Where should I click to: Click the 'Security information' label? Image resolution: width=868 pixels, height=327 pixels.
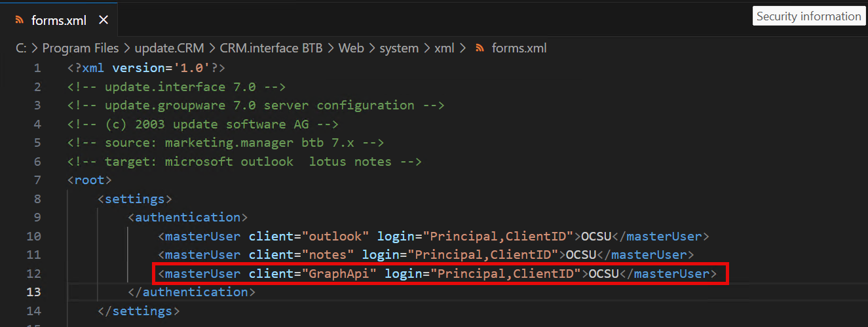pos(808,16)
